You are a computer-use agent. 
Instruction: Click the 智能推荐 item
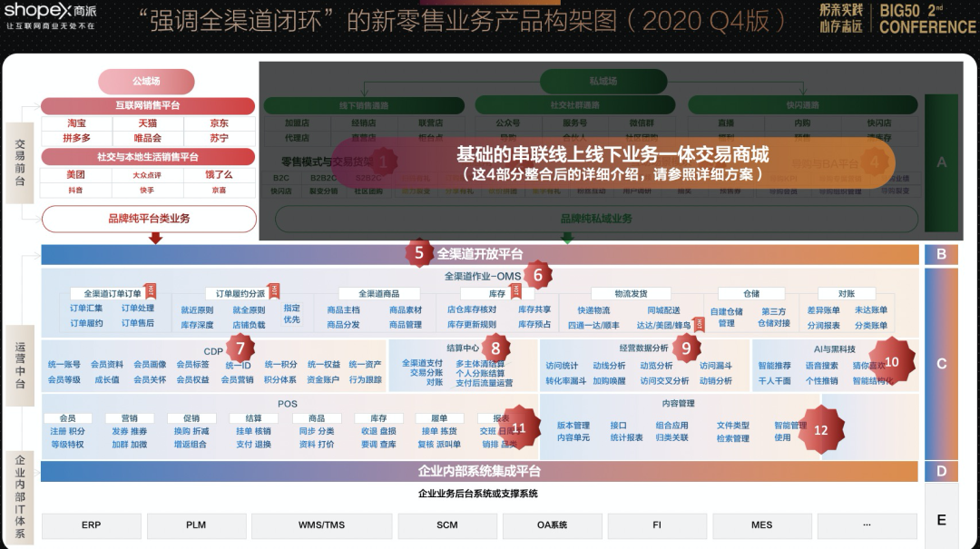pyautogui.click(x=774, y=366)
